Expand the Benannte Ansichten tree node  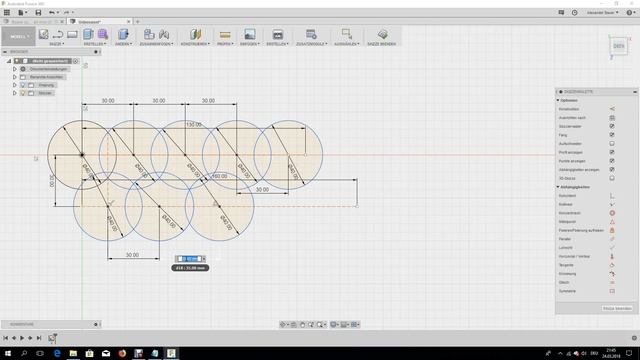[x=15, y=77]
